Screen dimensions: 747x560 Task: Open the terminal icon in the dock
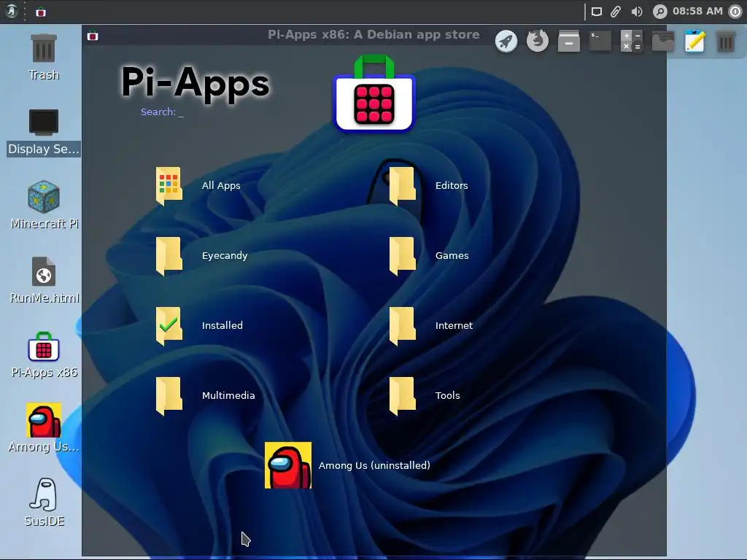point(600,41)
